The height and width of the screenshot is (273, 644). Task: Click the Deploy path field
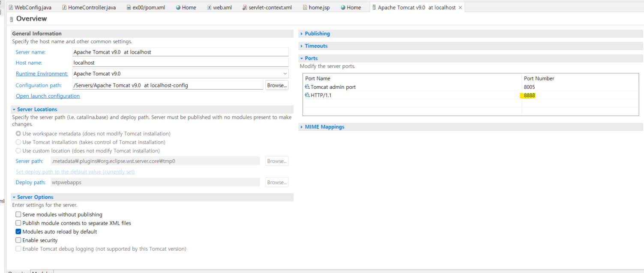point(155,182)
